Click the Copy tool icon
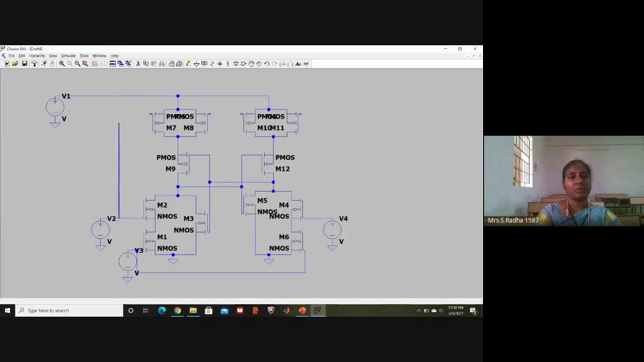Viewport: 644px width, 362px height. (x=146, y=64)
